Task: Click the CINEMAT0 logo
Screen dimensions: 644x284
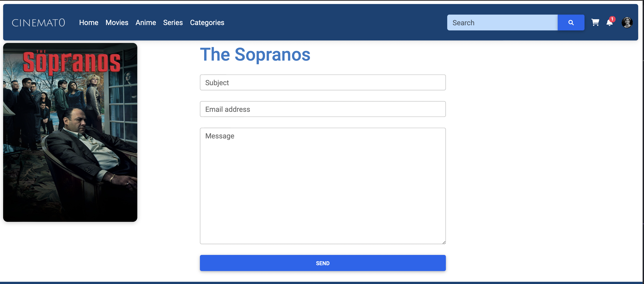Action: [38, 22]
